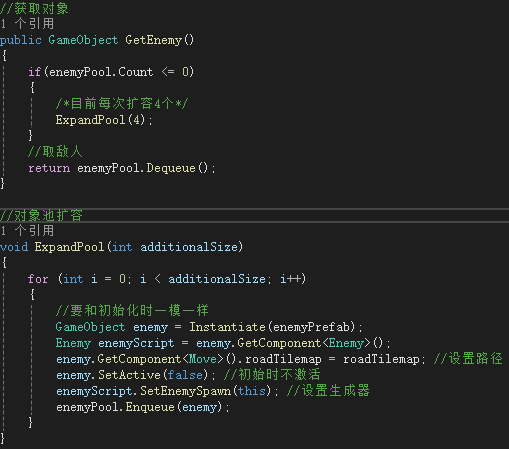
Task: Click the 'public' keyword
Action: coord(21,40)
